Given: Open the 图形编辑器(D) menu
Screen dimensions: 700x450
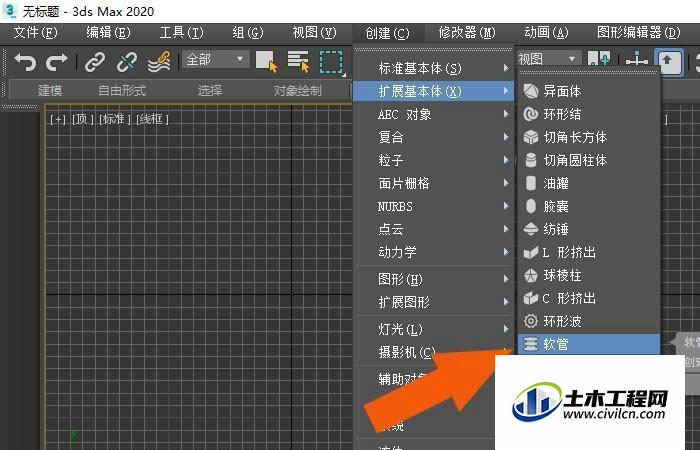Looking at the screenshot, I should tap(638, 33).
